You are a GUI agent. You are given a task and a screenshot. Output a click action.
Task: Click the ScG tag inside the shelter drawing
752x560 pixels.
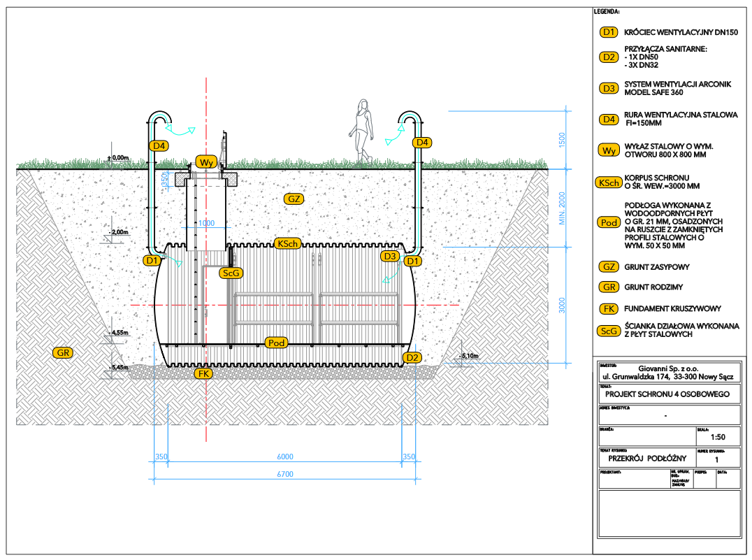[x=229, y=273]
